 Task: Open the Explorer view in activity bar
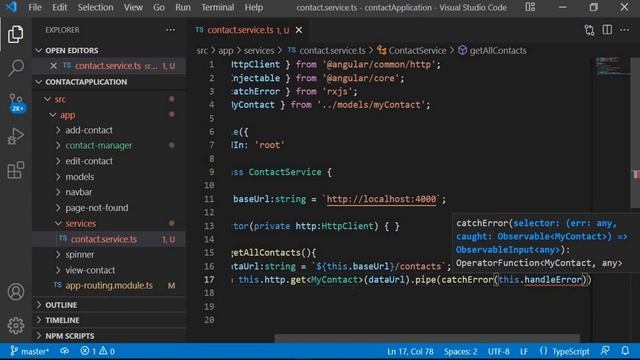coord(16,34)
